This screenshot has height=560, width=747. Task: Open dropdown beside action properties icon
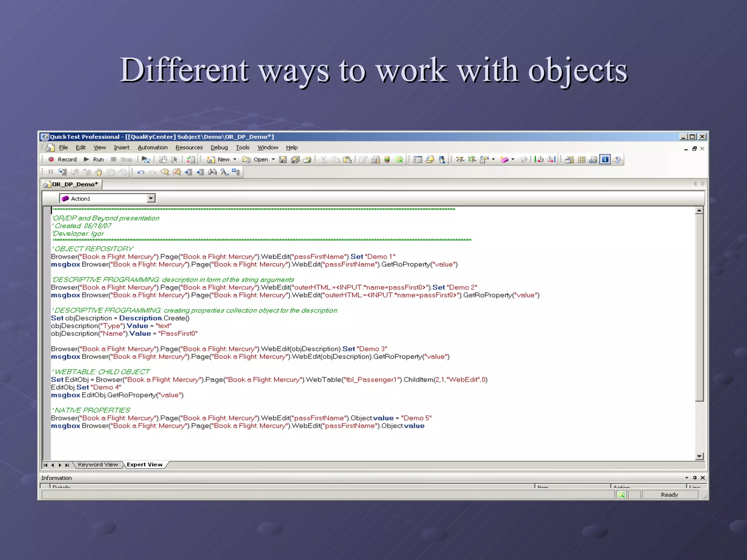click(494, 159)
